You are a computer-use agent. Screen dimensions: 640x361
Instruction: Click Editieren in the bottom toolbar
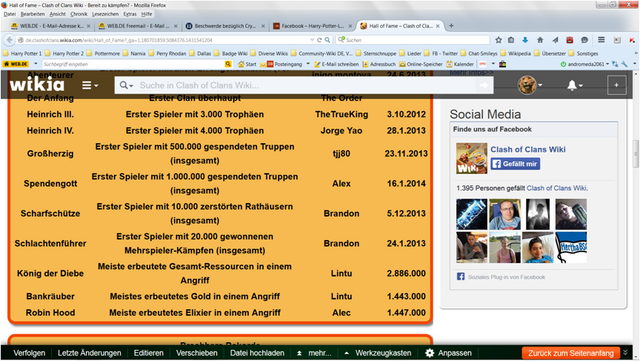point(149,353)
